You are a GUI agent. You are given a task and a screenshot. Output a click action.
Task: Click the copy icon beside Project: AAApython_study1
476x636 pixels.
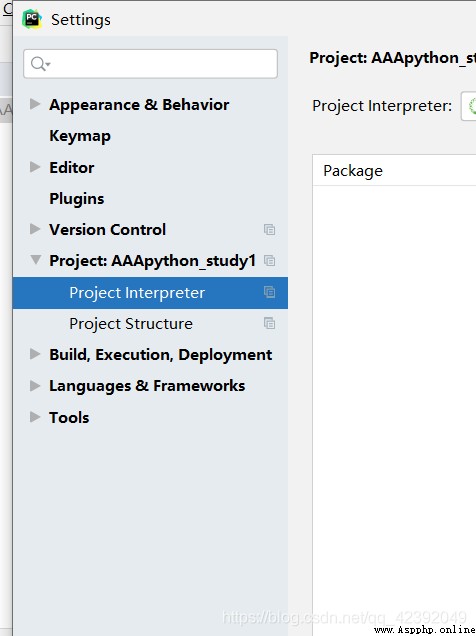coord(270,260)
